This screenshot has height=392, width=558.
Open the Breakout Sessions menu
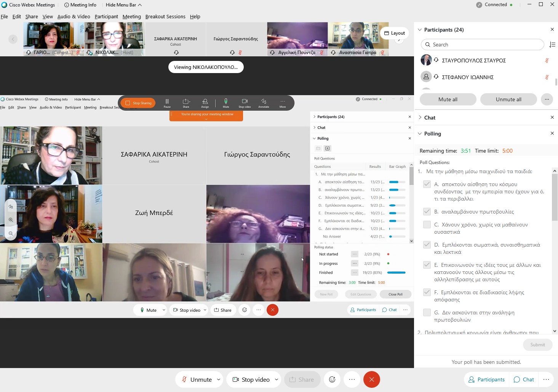click(165, 16)
